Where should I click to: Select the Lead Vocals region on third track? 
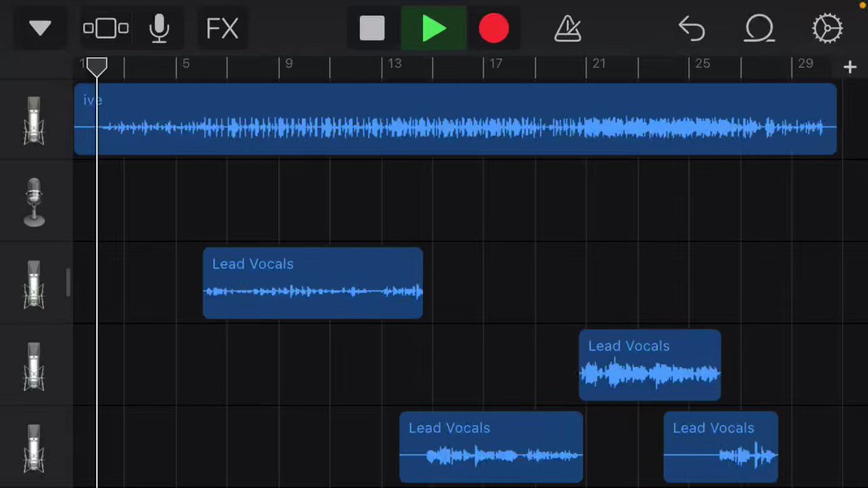coord(312,283)
